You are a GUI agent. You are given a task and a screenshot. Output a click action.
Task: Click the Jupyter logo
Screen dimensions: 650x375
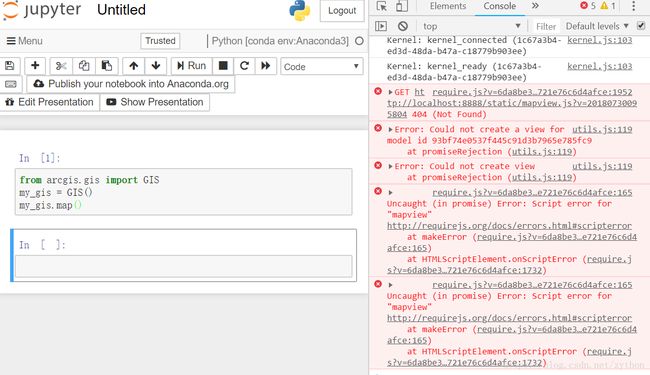coord(41,10)
